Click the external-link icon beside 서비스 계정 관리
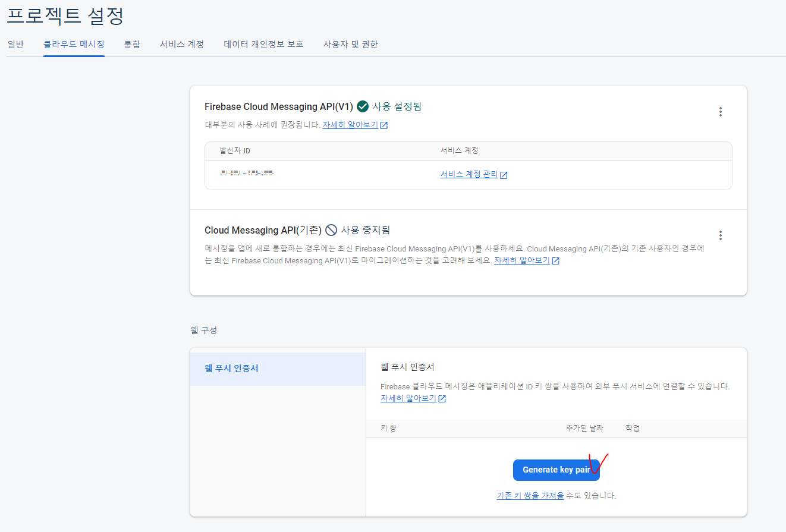Screen dimensions: 786x532 pyautogui.click(x=504, y=175)
